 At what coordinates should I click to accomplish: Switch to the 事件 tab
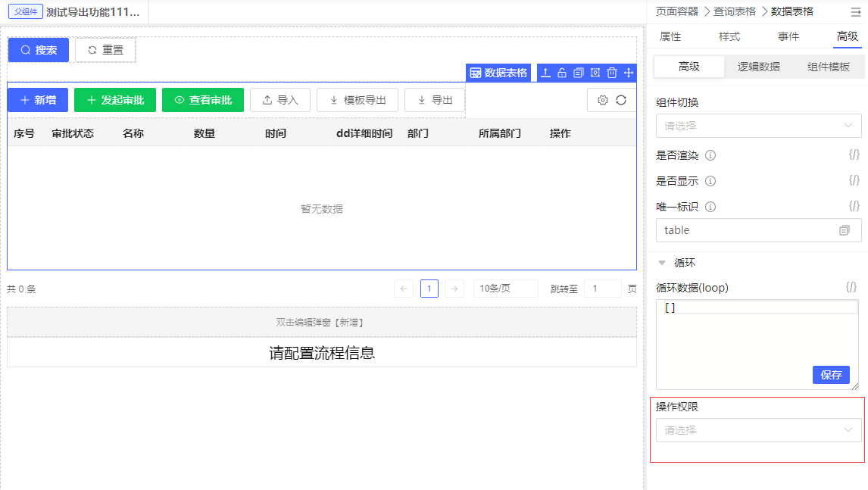788,36
